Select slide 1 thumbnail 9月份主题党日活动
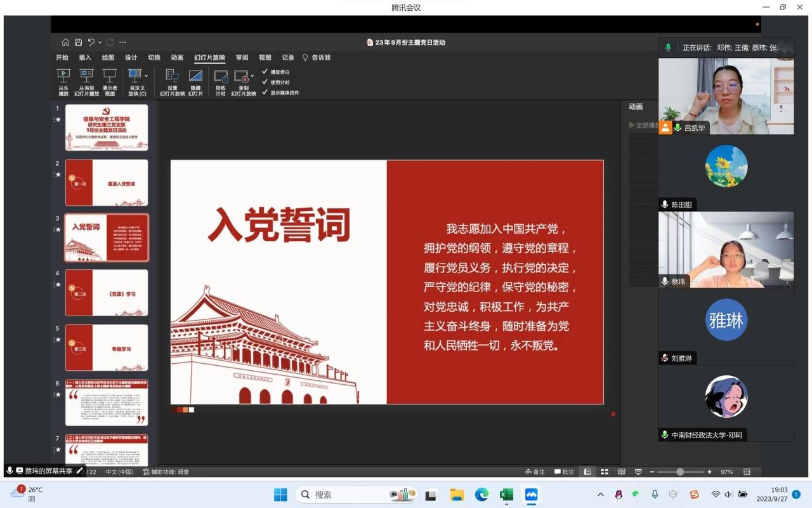 tap(107, 128)
